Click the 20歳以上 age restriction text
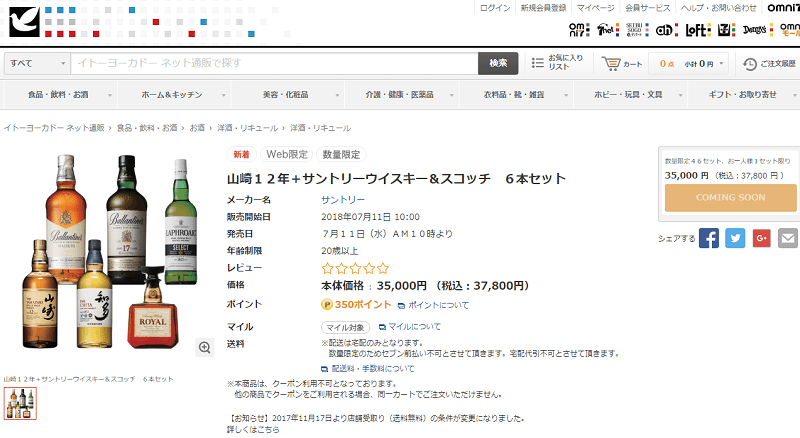The image size is (800, 438). click(x=340, y=251)
